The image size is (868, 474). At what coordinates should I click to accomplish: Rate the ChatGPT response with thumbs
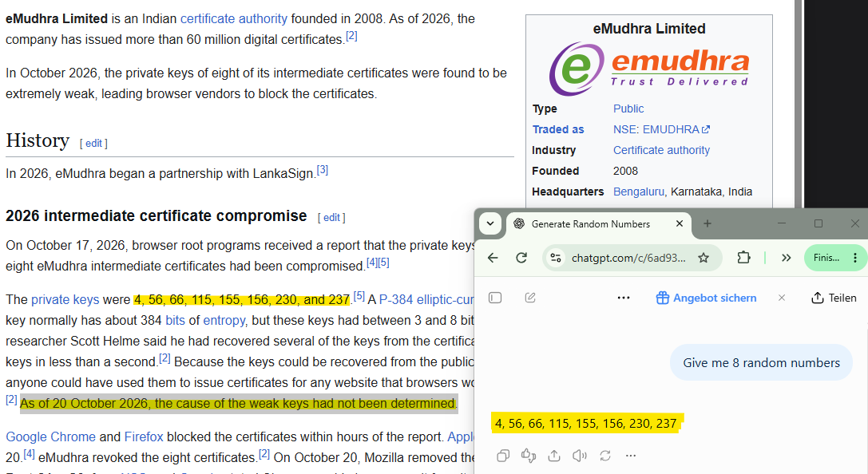(x=529, y=456)
